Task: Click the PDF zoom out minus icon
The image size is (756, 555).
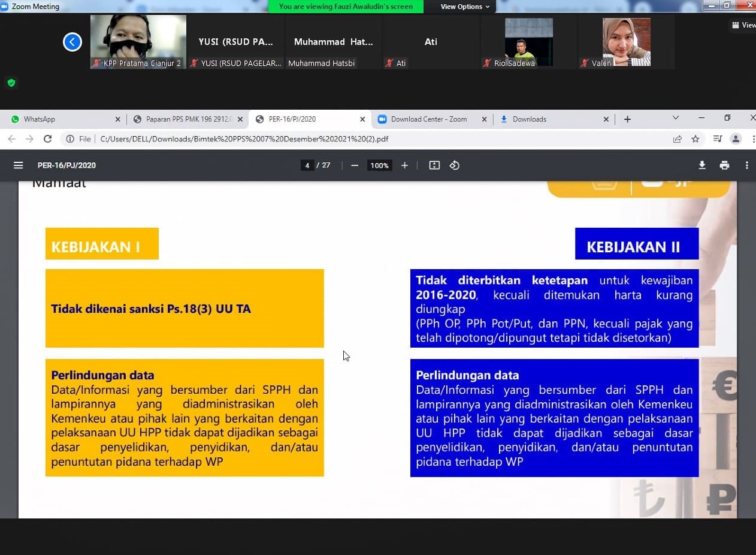Action: [x=355, y=165]
